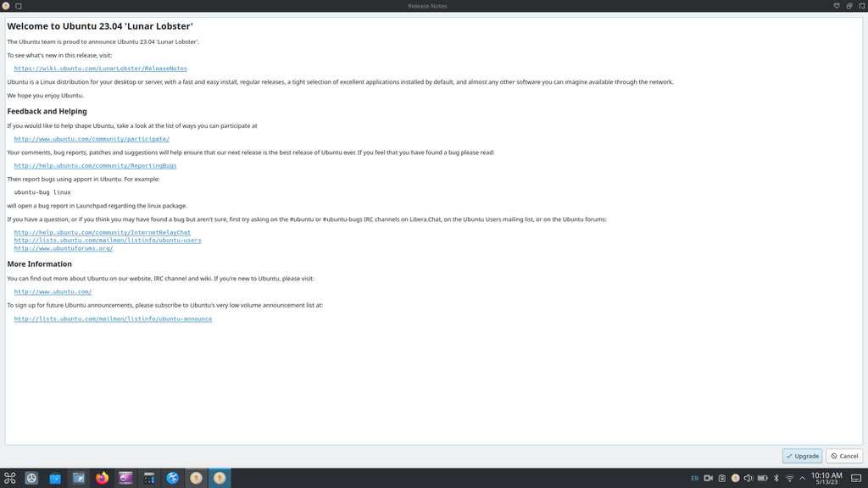Open the Wi-Fi network tray icon

pyautogui.click(x=789, y=478)
